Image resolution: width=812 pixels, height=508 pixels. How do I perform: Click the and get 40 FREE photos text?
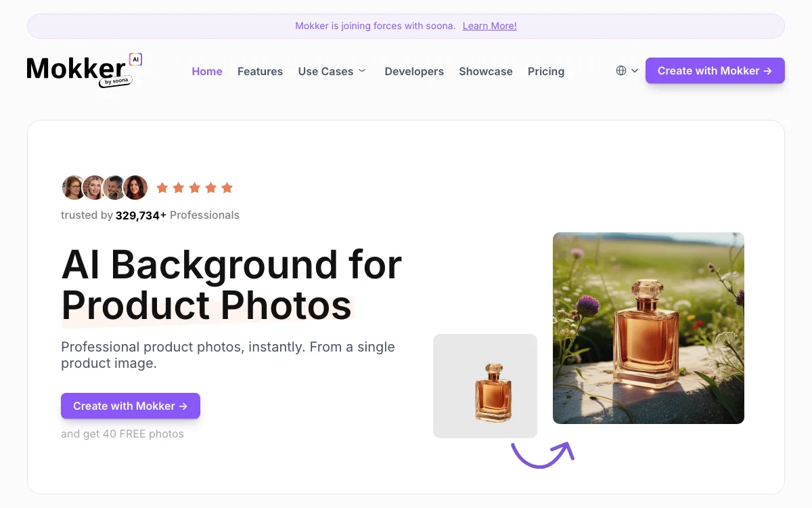tap(122, 433)
